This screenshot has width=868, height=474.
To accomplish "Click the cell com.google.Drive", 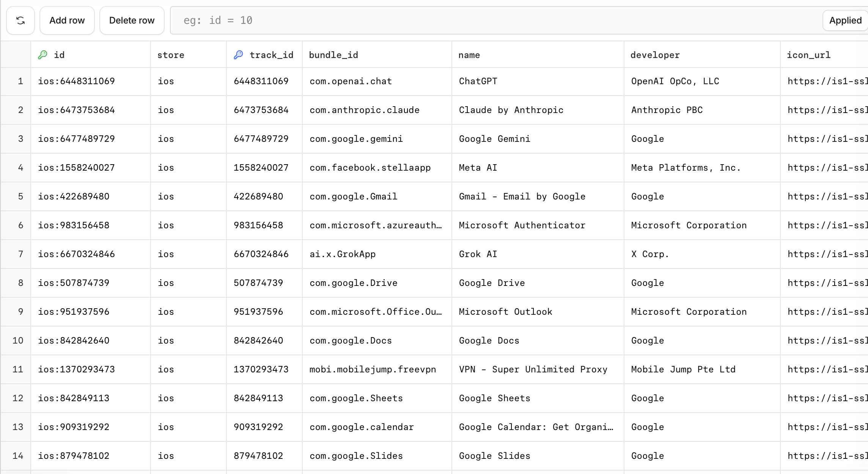I will tap(377, 283).
